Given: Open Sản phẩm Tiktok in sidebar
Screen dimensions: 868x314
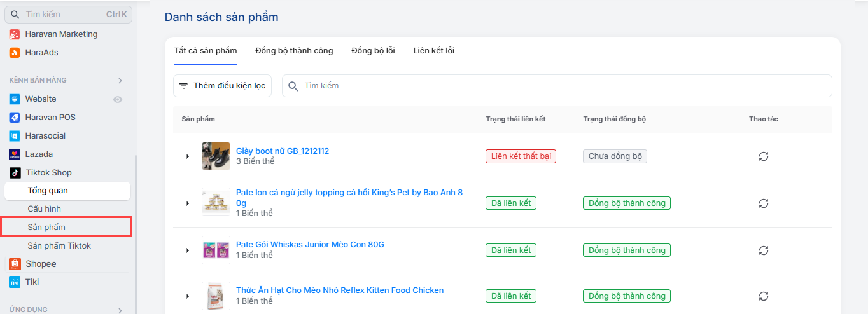Looking at the screenshot, I should tap(59, 245).
